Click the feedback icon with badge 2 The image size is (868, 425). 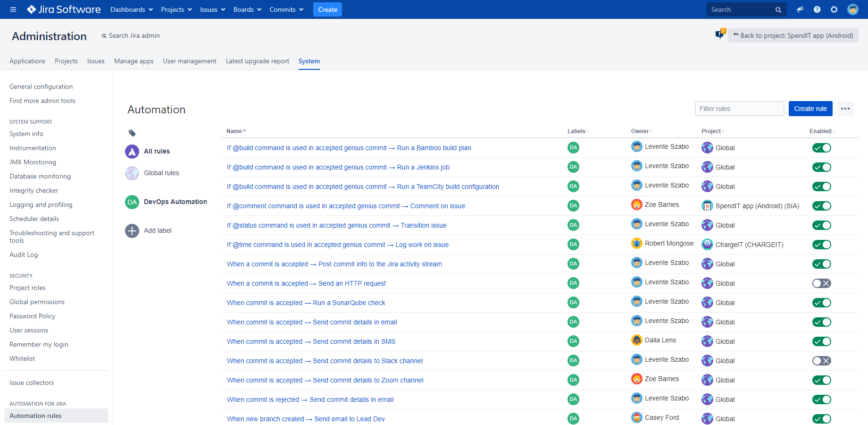(718, 35)
